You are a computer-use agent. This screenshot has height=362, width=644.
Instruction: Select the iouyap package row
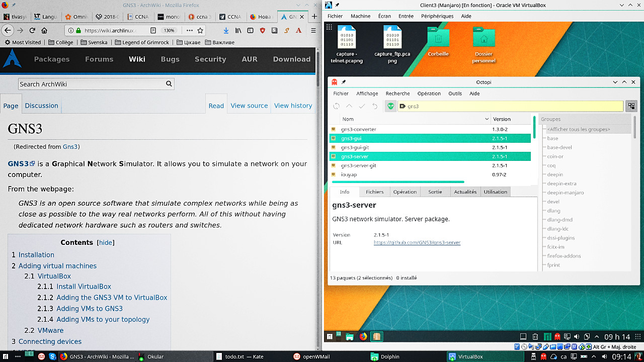[x=430, y=174]
